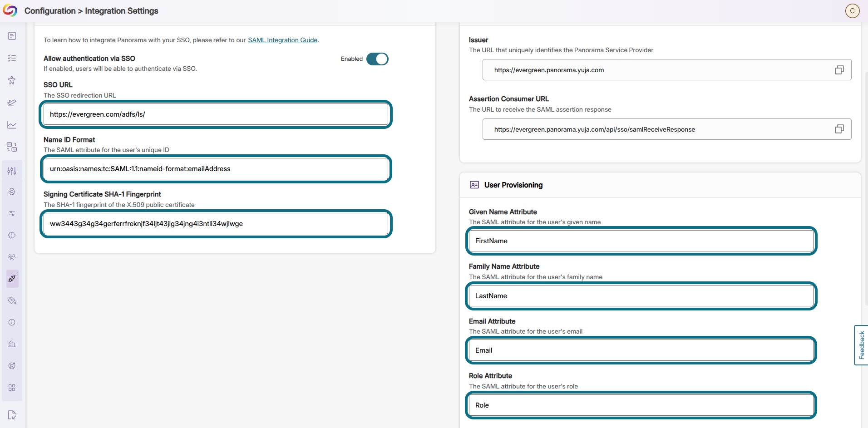This screenshot has width=868, height=428.
Task: Click the Role Attribute input field
Action: point(641,405)
